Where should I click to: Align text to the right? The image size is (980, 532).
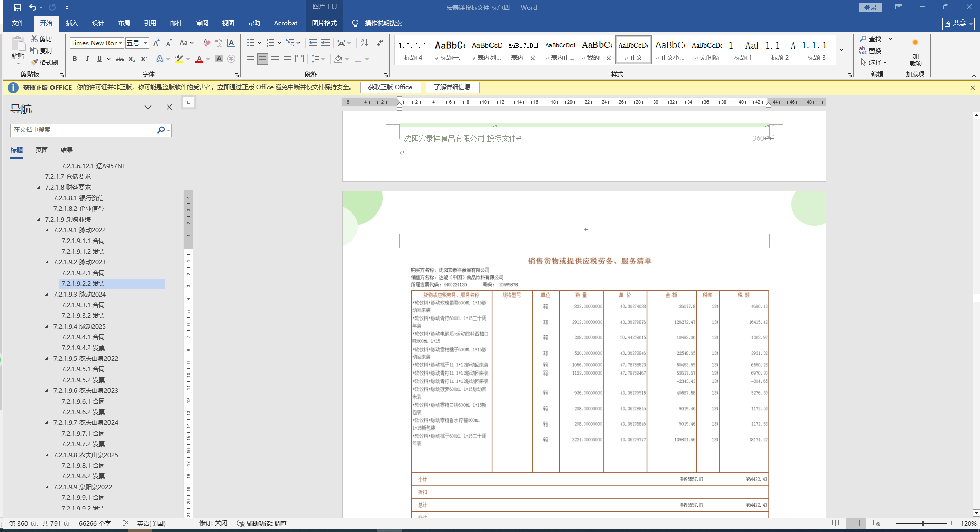tap(275, 59)
